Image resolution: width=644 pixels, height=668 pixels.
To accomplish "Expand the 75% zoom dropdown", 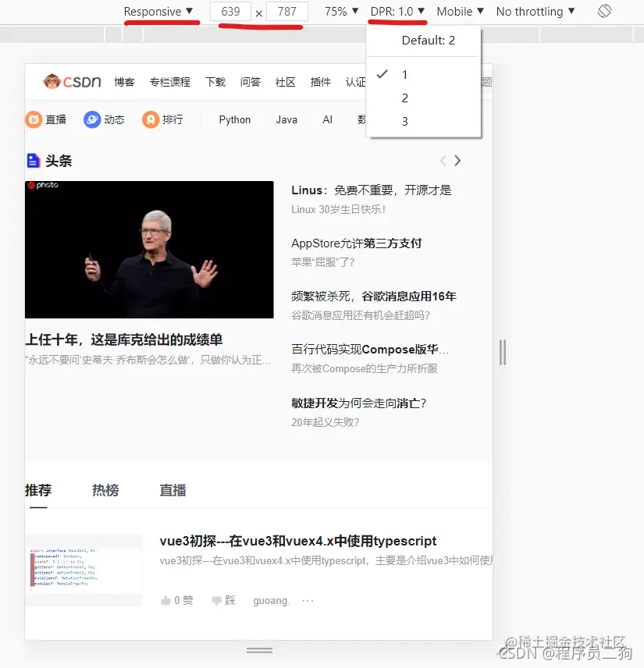I will point(340,11).
